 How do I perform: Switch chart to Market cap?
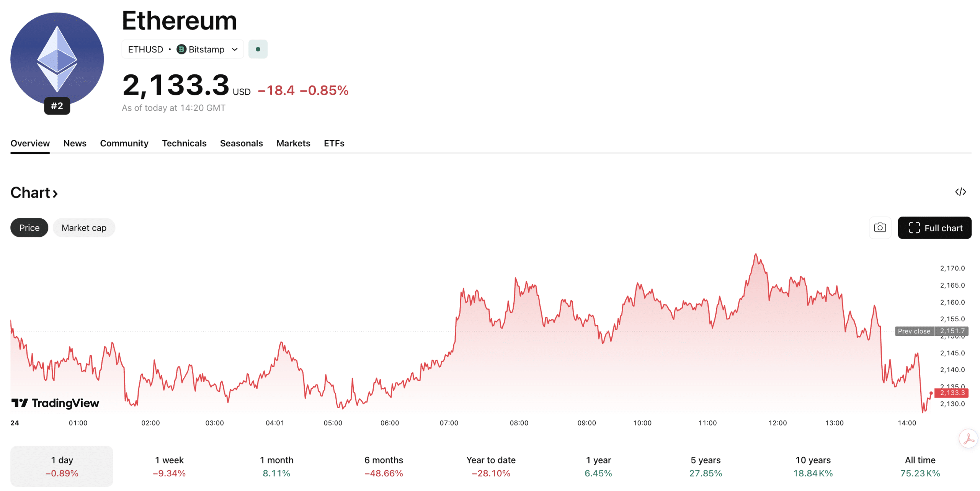tap(84, 228)
